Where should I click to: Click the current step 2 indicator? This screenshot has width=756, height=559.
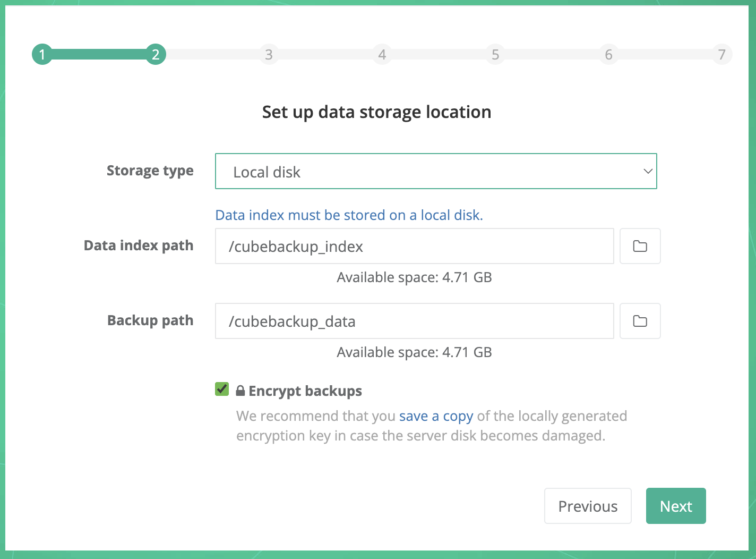156,54
